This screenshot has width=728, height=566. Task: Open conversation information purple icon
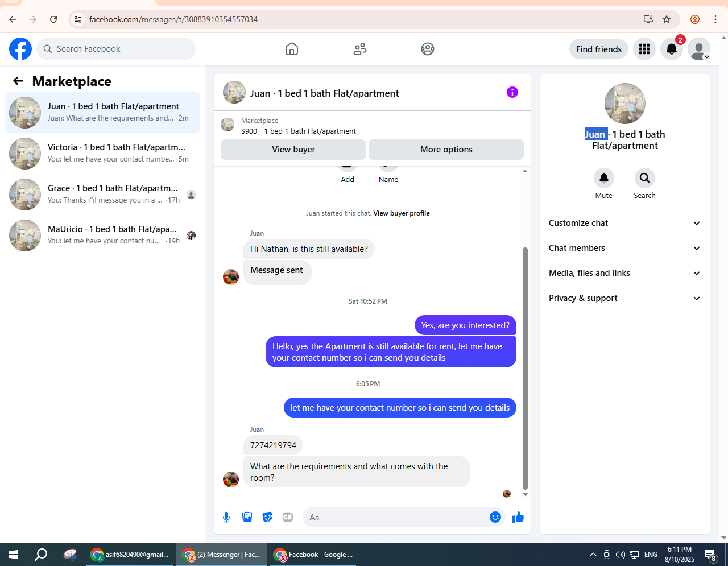tap(512, 92)
